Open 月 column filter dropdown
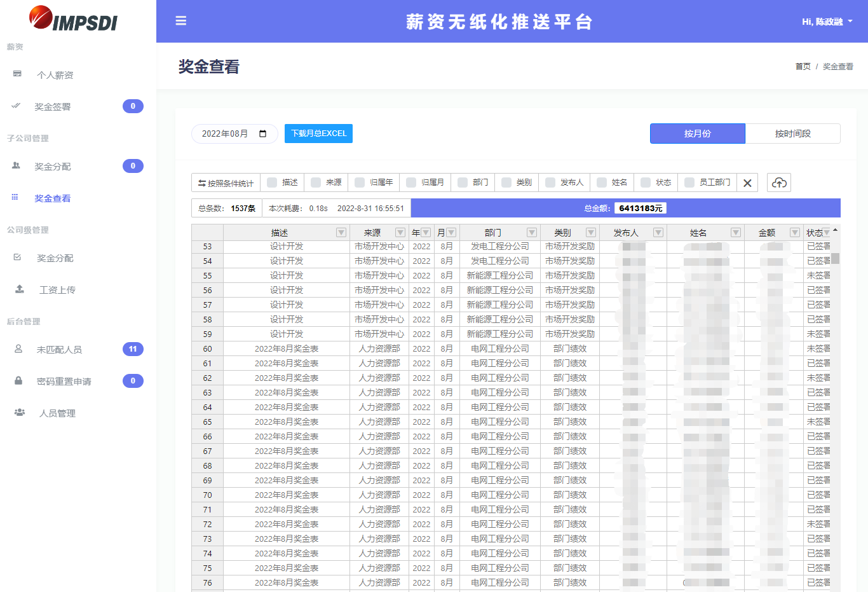The width and height of the screenshot is (868, 592). pyautogui.click(x=451, y=233)
